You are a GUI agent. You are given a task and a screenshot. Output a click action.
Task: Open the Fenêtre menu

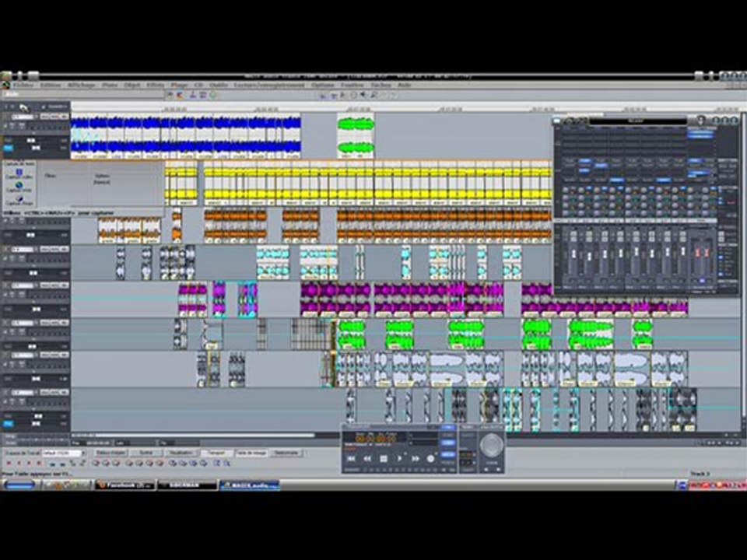tap(352, 86)
